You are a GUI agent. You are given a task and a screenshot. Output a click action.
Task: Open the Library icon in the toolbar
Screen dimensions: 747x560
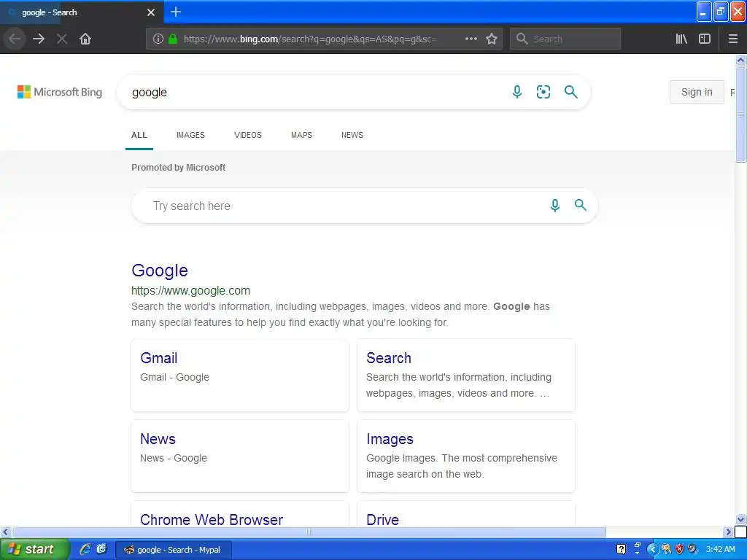coord(681,39)
